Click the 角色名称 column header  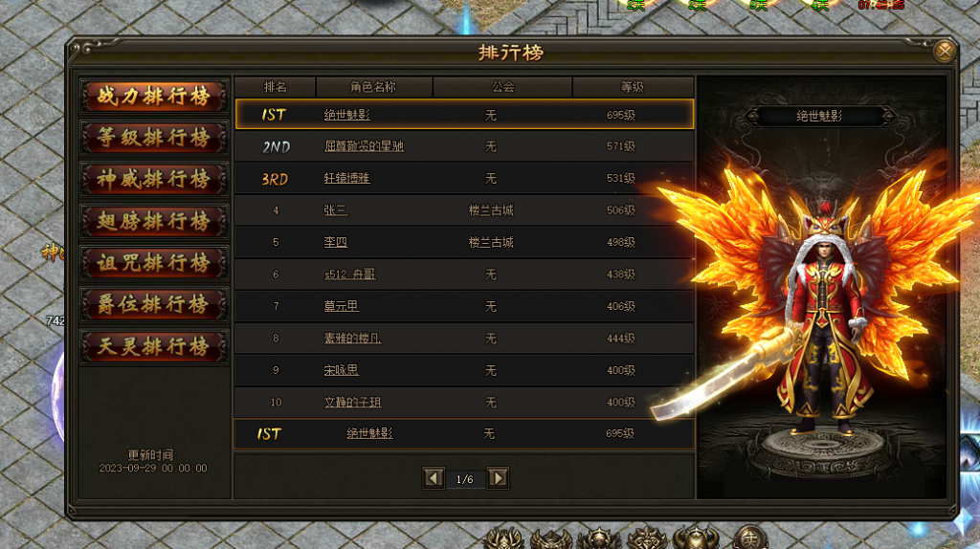point(373,87)
